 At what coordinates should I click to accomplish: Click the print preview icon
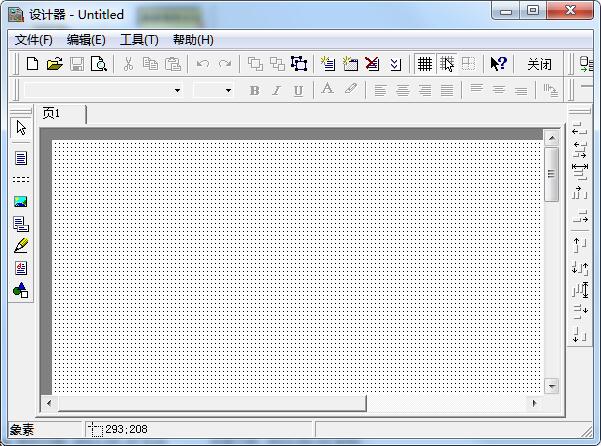pos(99,64)
